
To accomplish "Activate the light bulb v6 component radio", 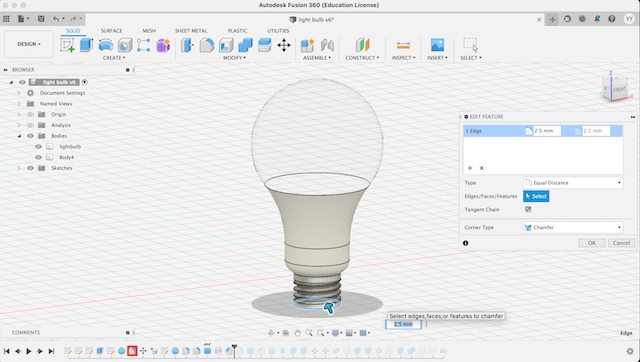I will (84, 82).
